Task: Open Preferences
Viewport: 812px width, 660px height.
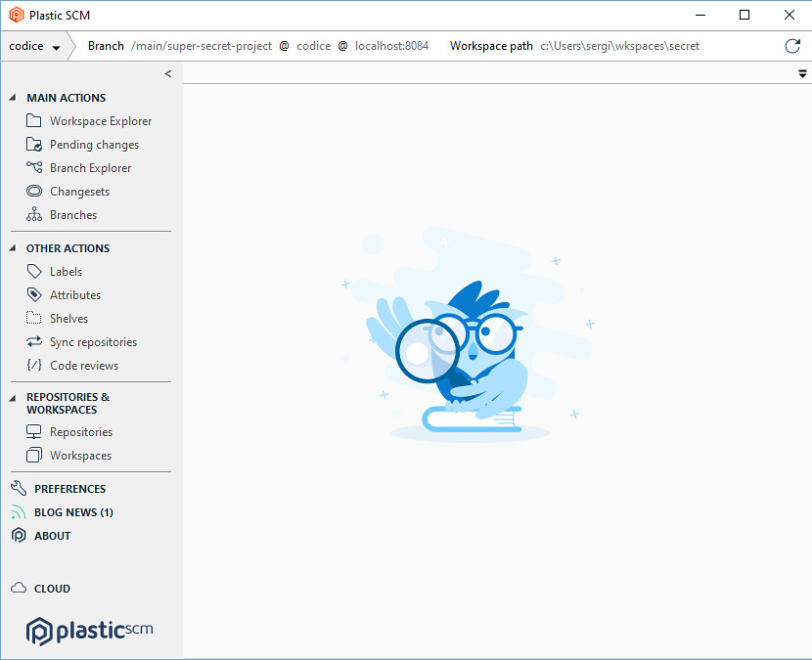Action: 68,488
